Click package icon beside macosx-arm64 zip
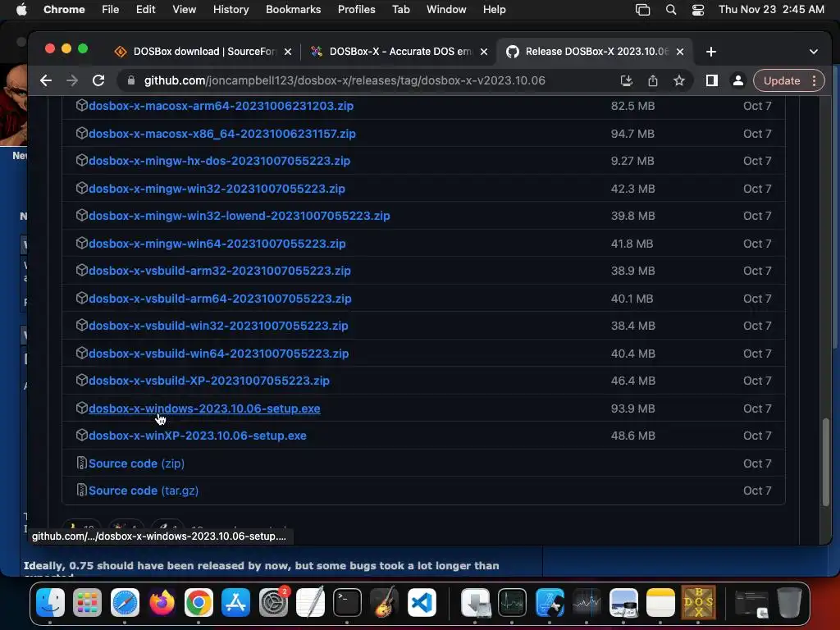 (x=81, y=105)
